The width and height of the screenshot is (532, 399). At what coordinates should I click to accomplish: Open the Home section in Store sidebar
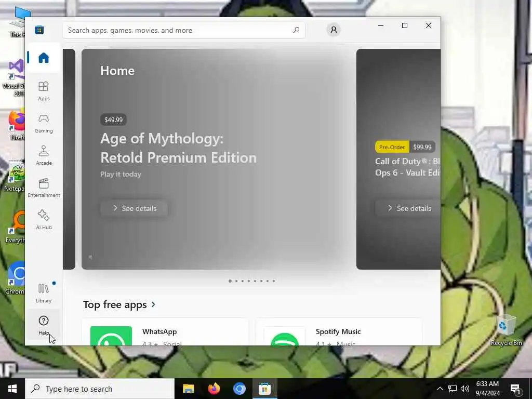[44, 58]
